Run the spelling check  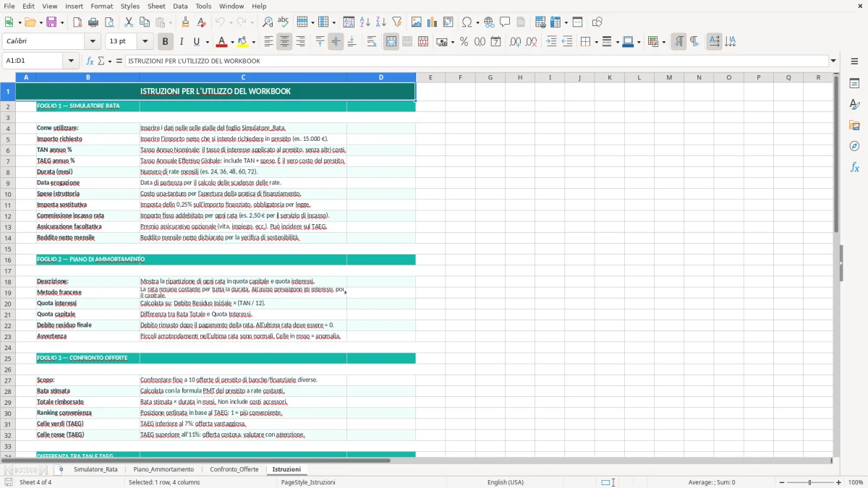point(284,22)
